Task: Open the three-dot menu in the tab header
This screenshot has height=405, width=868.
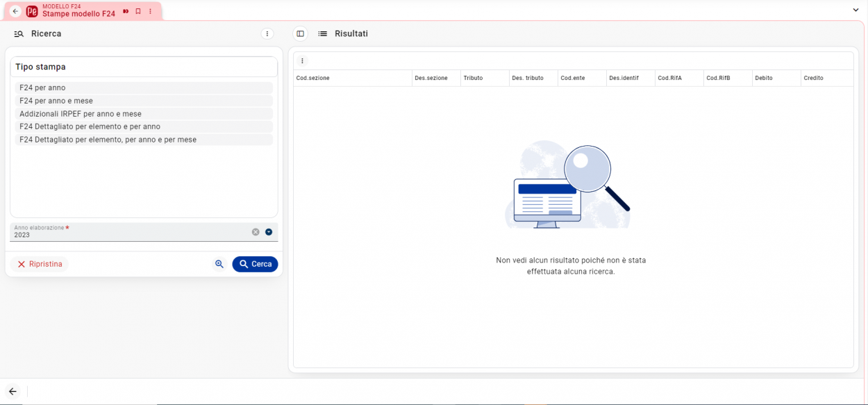Action: [x=150, y=11]
